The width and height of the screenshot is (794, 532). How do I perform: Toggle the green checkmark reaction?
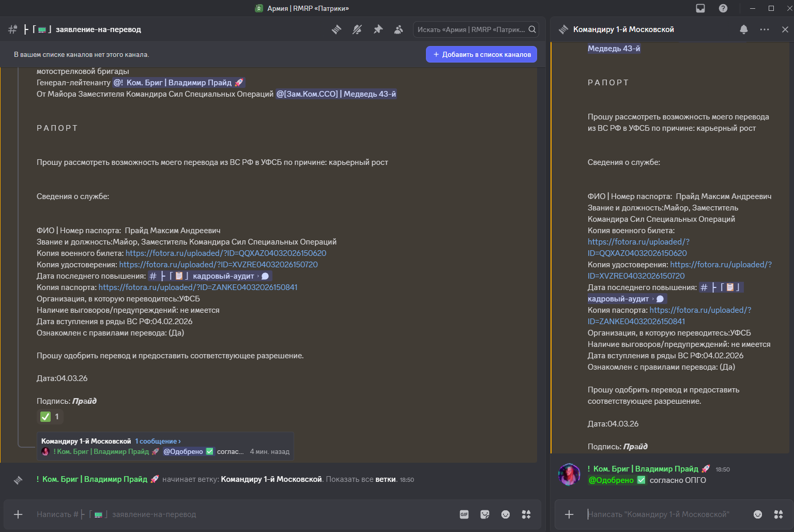point(51,417)
